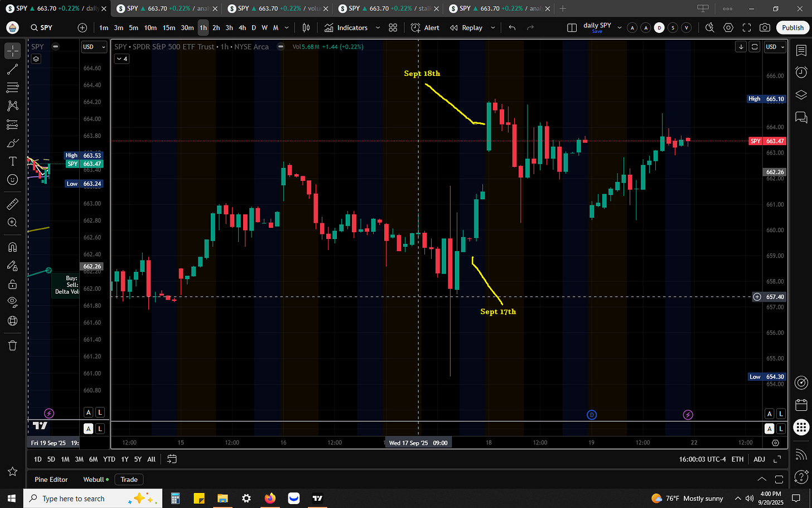Image resolution: width=812 pixels, height=508 pixels.
Task: Select the 6M date range
Action: point(93,459)
